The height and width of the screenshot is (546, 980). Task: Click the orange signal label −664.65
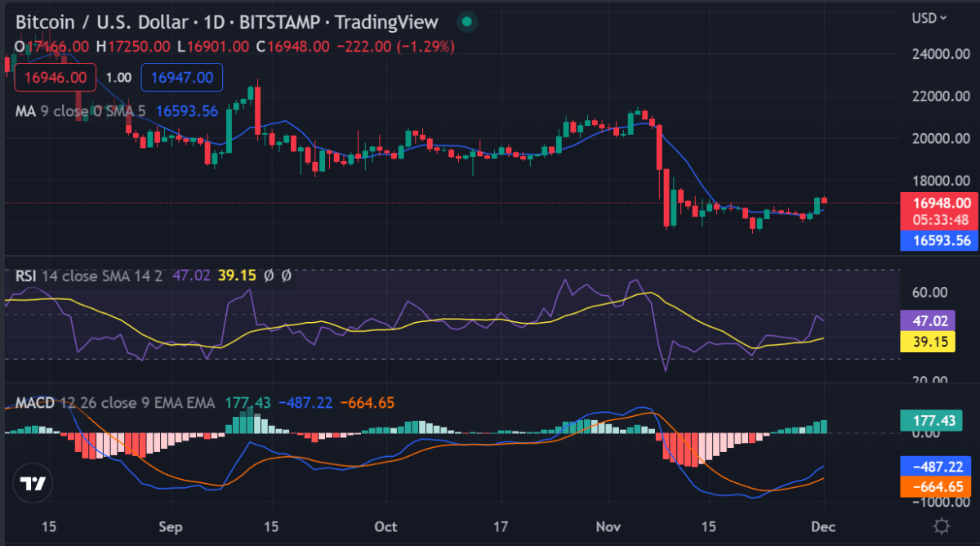(938, 487)
